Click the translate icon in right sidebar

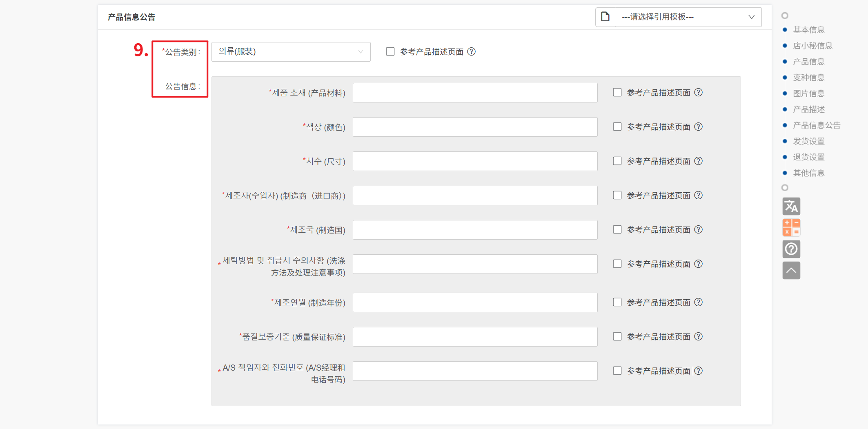tap(791, 206)
